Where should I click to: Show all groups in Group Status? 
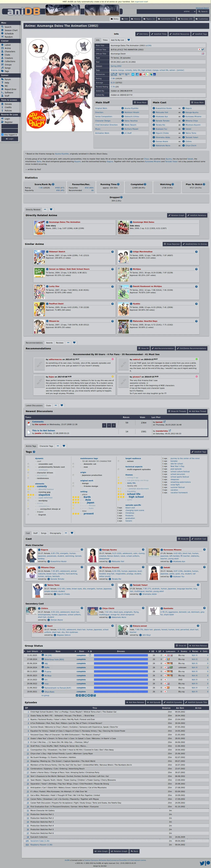click(x=181, y=646)
